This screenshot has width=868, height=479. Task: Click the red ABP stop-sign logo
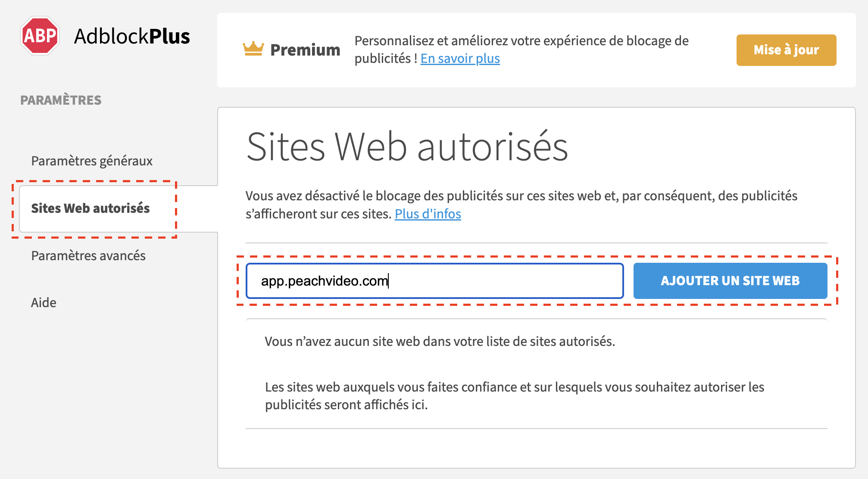tap(40, 36)
